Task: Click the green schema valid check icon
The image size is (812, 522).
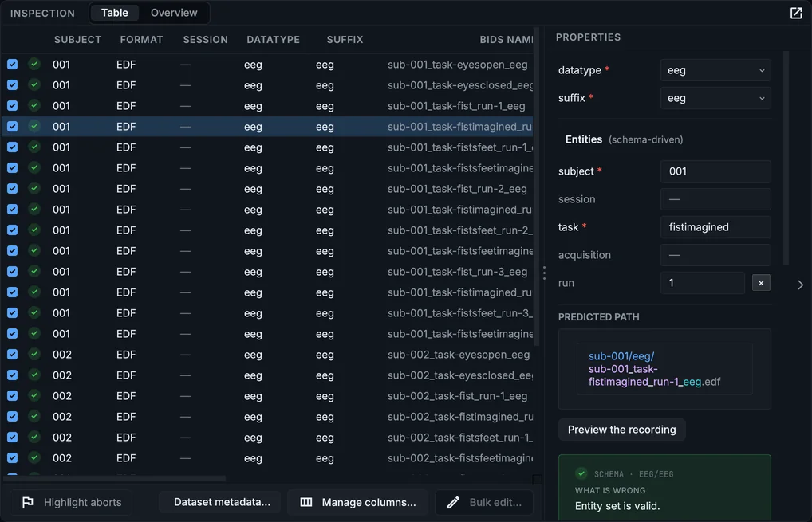Action: (581, 473)
